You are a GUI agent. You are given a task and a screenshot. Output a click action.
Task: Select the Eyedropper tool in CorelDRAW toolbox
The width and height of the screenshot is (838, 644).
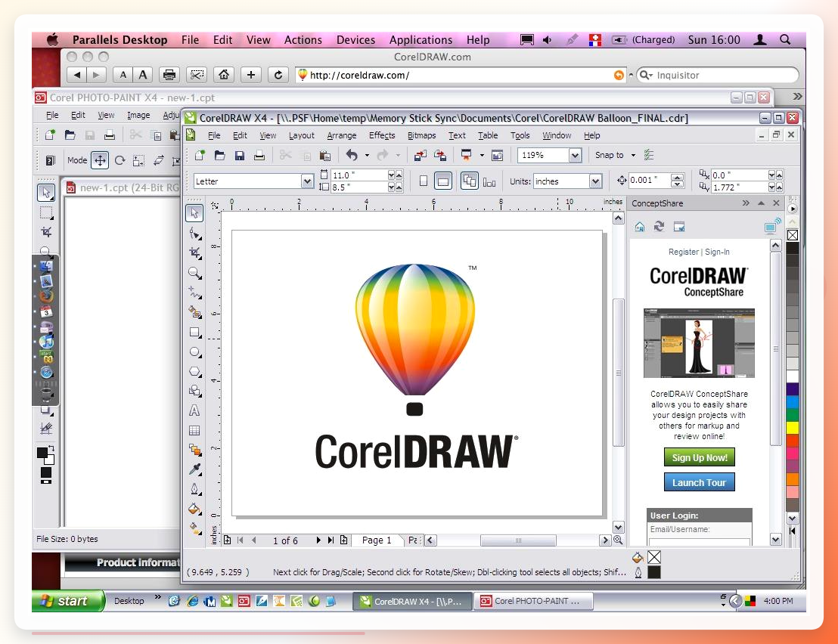(194, 469)
